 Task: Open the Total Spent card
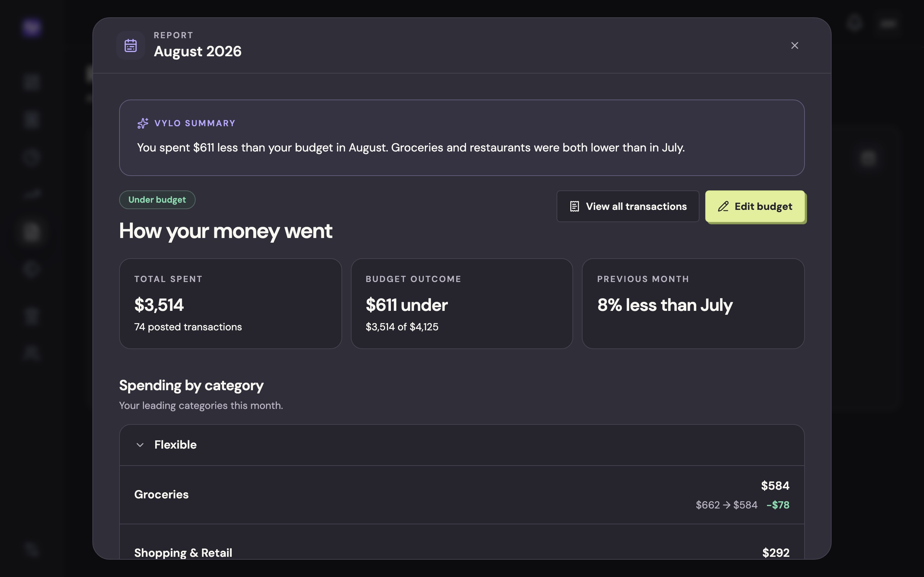(x=230, y=303)
